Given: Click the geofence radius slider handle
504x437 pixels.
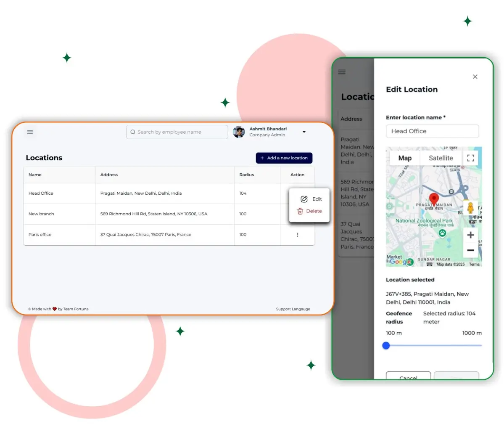Looking at the screenshot, I should point(386,346).
